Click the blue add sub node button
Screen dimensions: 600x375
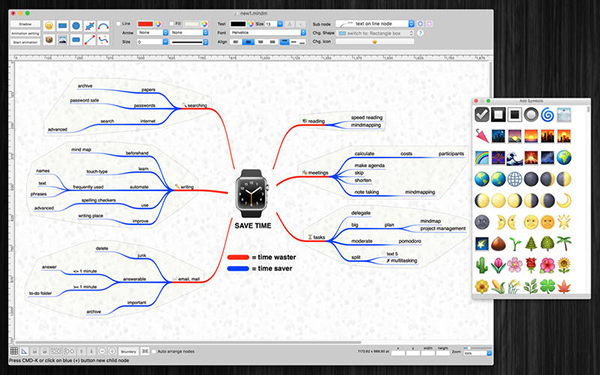tap(420, 24)
